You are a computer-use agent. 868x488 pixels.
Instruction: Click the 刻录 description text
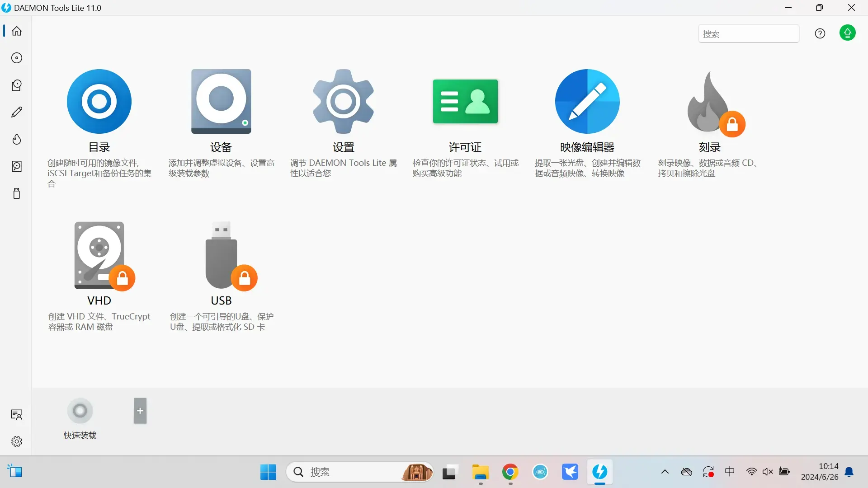click(x=709, y=168)
